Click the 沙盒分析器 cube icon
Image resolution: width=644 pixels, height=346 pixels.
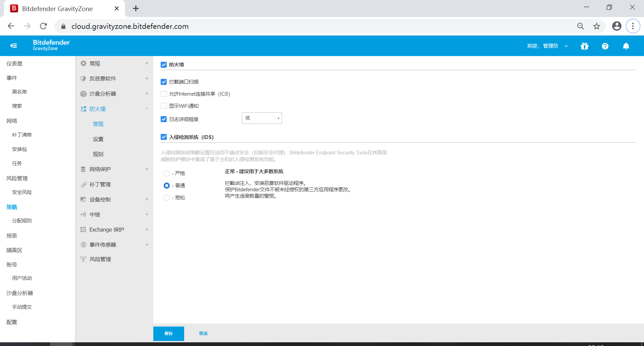[x=83, y=94]
